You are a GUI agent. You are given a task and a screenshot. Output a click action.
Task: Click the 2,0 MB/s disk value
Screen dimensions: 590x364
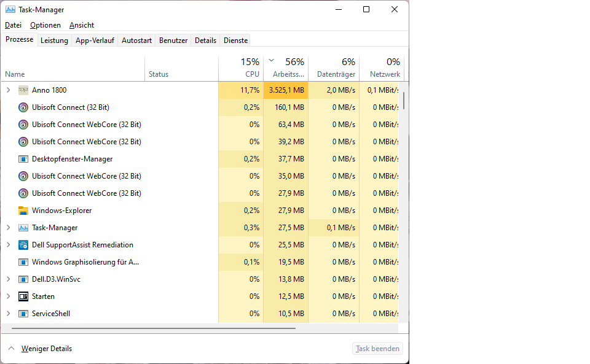(341, 90)
